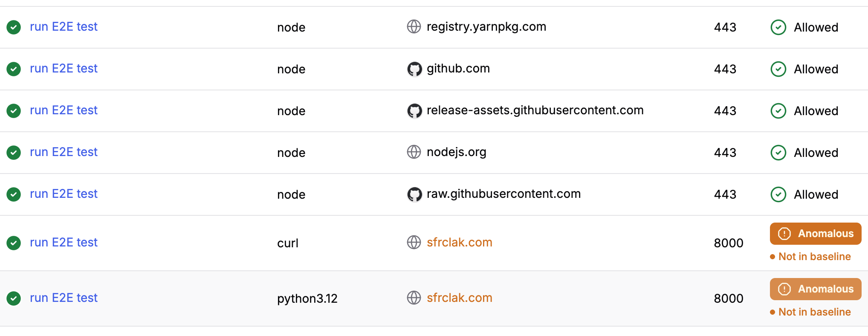Click the globe icon in the curl sfrclak.com row
Viewport: 868px width, 336px height.
pyautogui.click(x=414, y=242)
